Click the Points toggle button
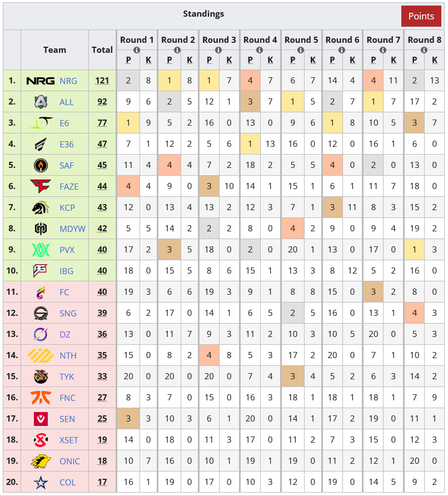448x496 pixels. click(421, 16)
